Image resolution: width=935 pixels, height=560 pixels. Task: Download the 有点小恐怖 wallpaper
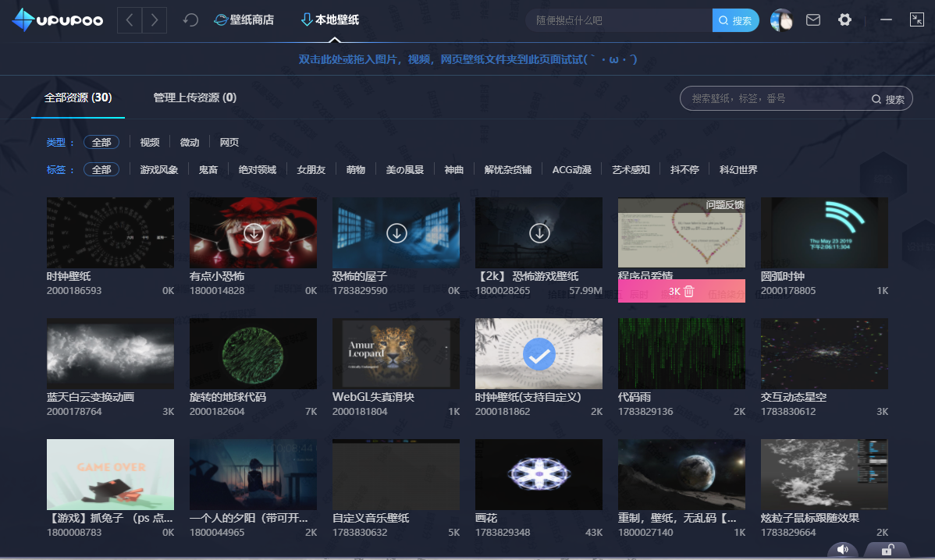click(x=253, y=232)
